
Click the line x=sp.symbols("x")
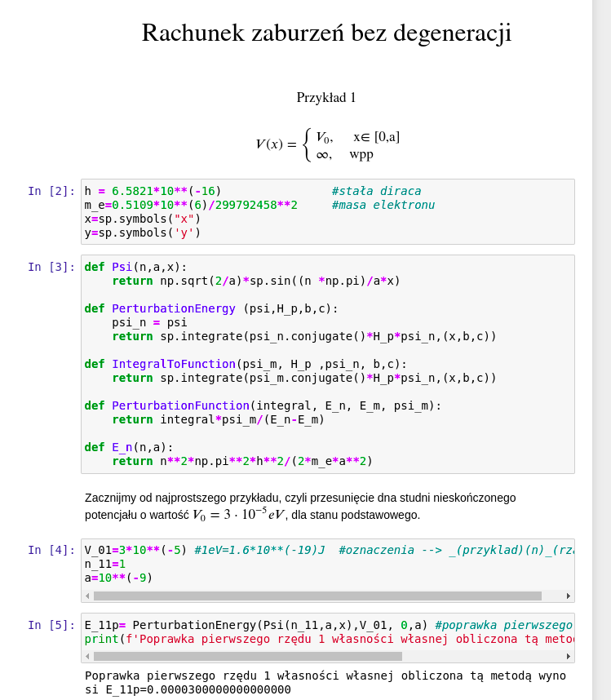coord(143,219)
